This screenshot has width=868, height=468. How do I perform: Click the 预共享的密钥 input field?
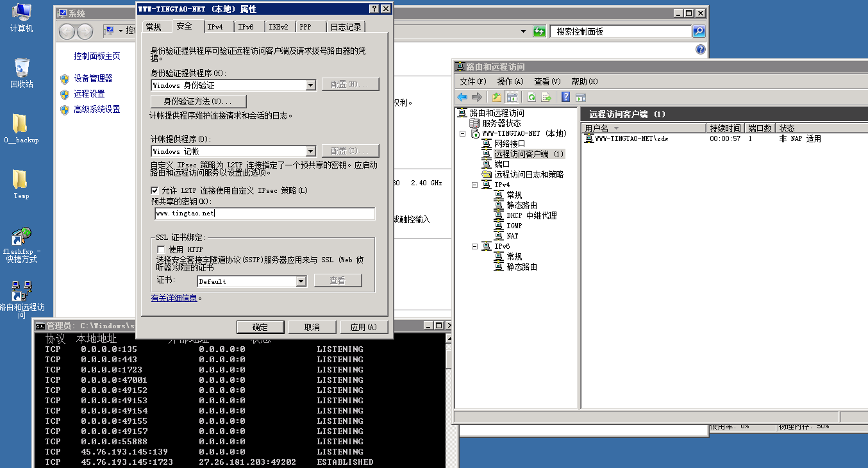click(264, 213)
